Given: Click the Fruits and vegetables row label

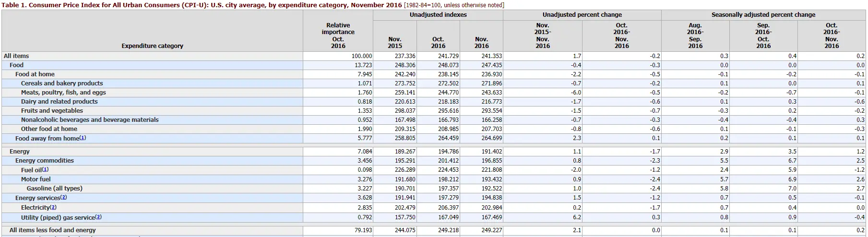Looking at the screenshot, I should click(52, 111).
